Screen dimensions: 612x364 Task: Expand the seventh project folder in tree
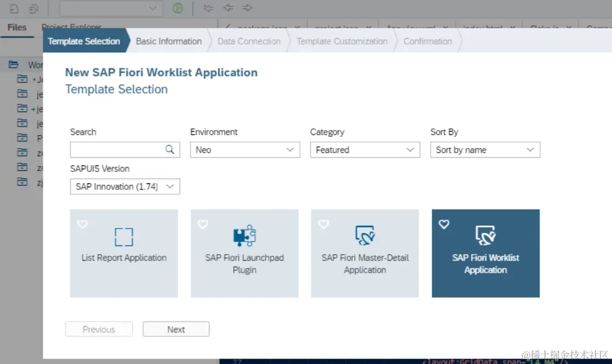(22, 168)
